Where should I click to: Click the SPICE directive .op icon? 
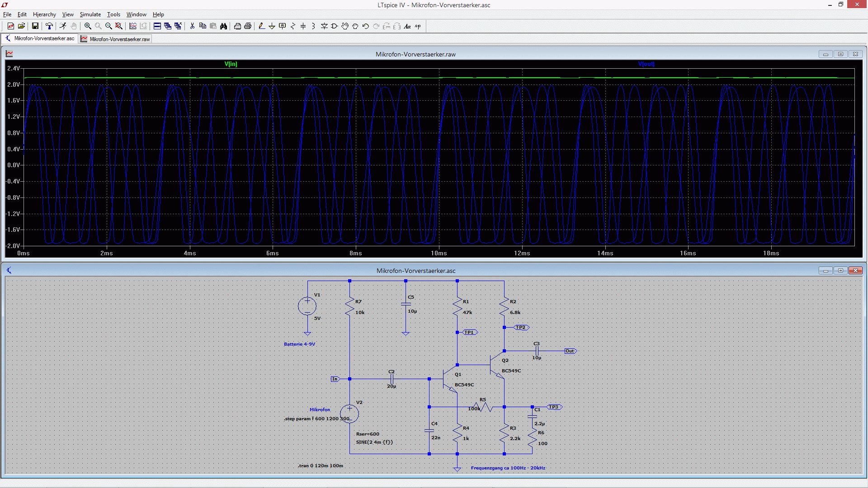pos(418,26)
